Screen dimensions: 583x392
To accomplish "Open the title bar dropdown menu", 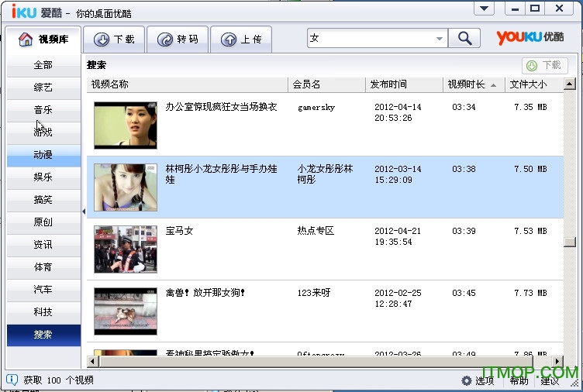I will point(484,9).
